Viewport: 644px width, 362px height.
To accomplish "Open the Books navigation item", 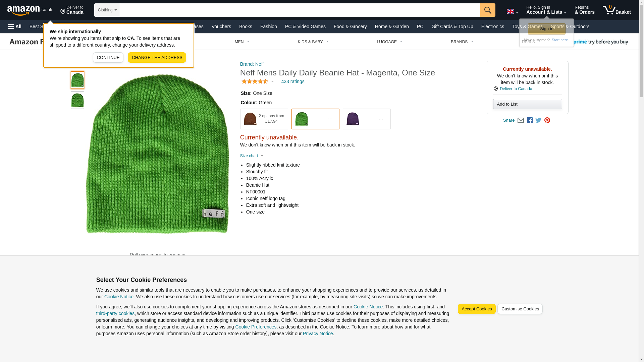I will (x=246, y=26).
